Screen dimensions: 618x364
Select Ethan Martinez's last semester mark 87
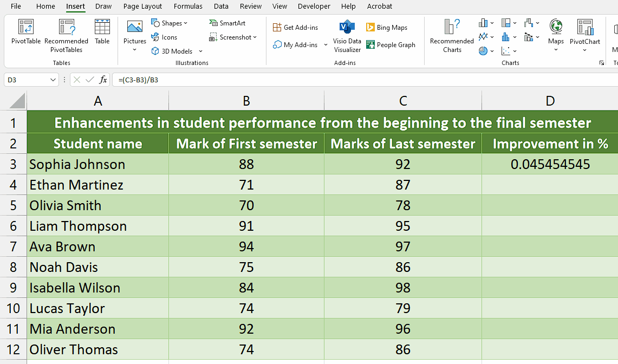[403, 185]
